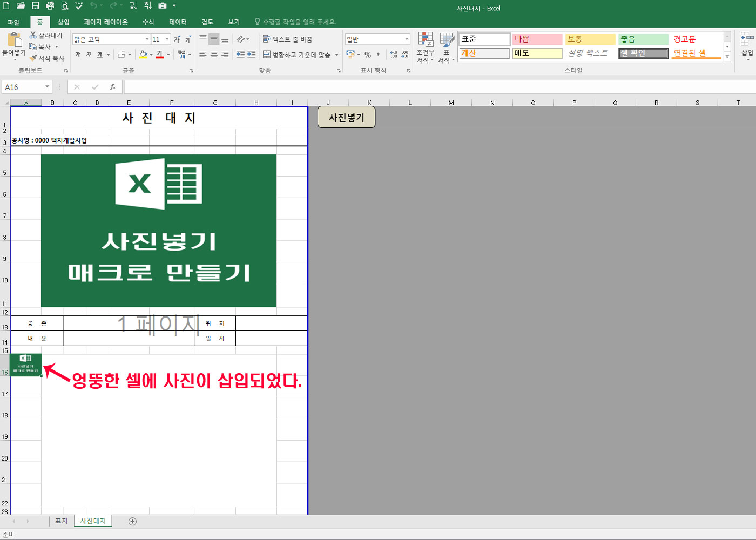Screen dimensions: 756x540
Task: Expand the cell styles gallery
Action: tap(727, 56)
